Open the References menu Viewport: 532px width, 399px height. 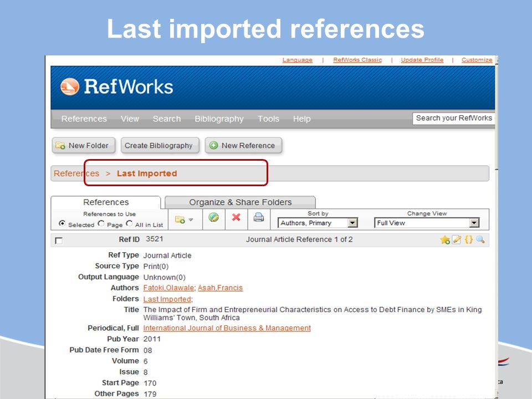pyautogui.click(x=84, y=119)
